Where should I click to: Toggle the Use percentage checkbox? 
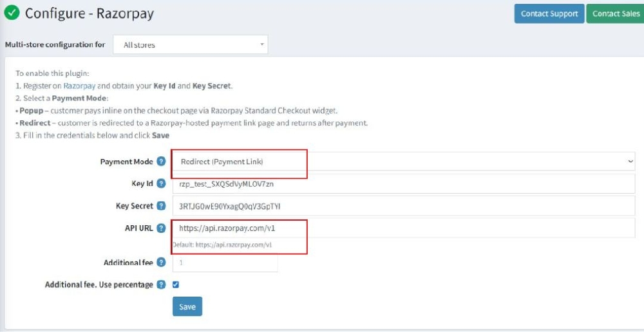[176, 284]
